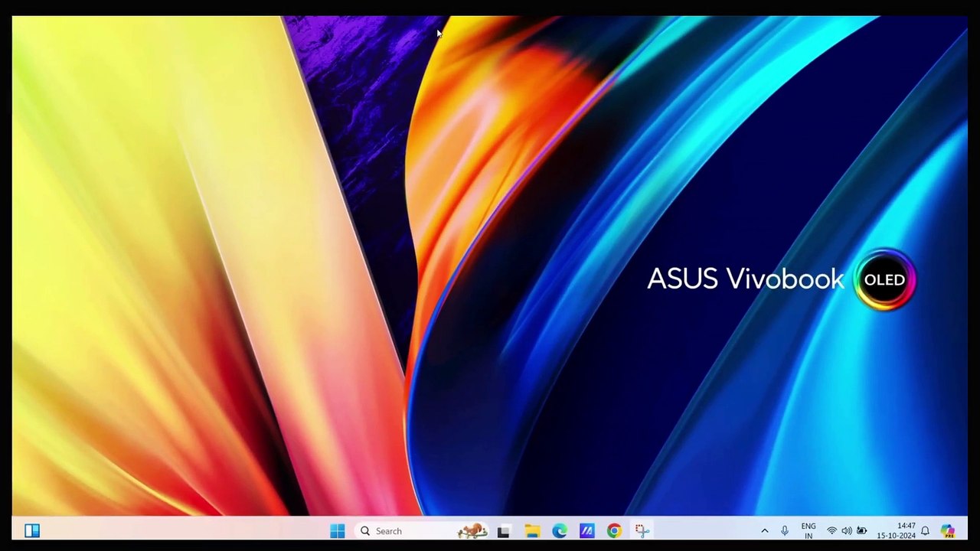Switch the ENG IN input language
Image resolution: width=980 pixels, height=551 pixels.
coord(808,531)
